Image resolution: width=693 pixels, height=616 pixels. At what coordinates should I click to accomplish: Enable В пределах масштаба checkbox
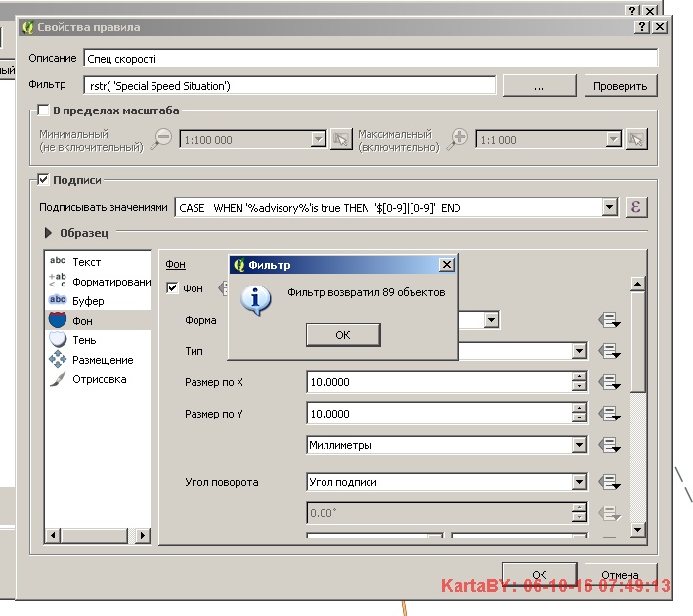pos(43,110)
